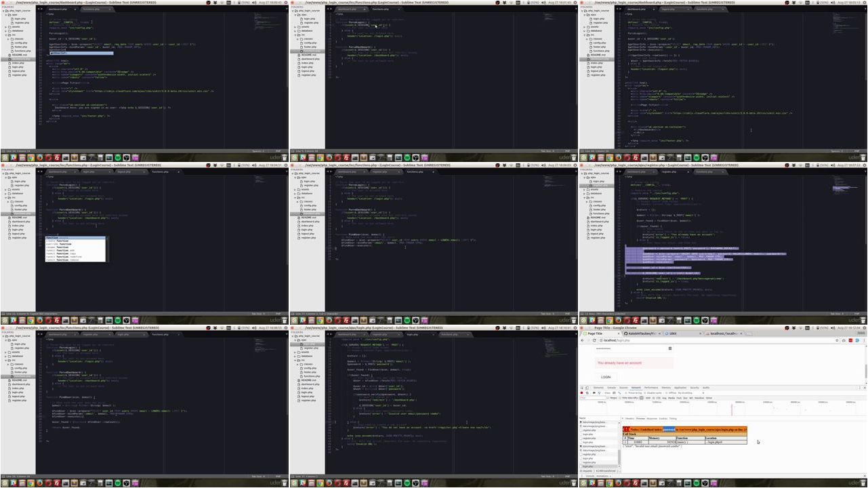
Task: Click the icon inside the Chrome password field
Action: pos(670,348)
